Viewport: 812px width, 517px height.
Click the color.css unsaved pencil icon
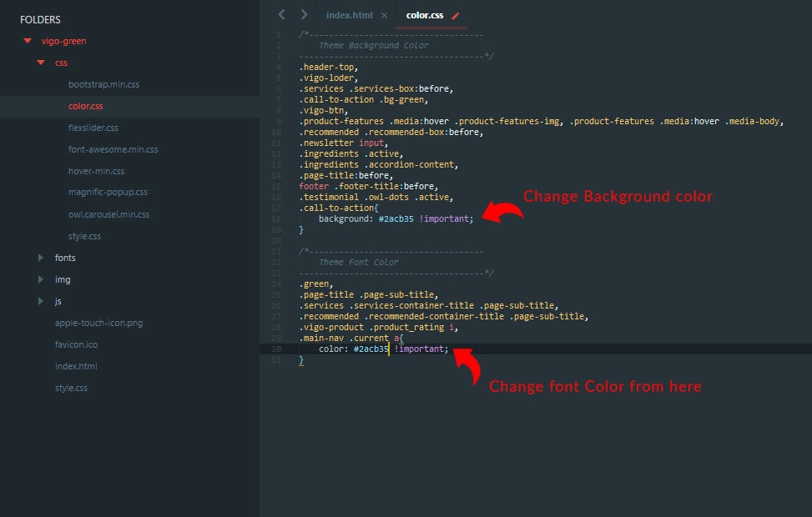455,16
